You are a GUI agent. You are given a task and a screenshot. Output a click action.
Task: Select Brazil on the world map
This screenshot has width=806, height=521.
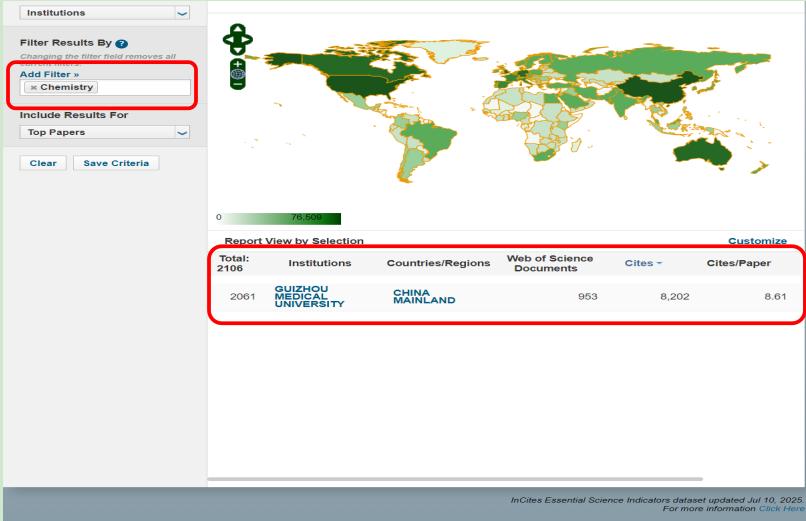tap(429, 136)
